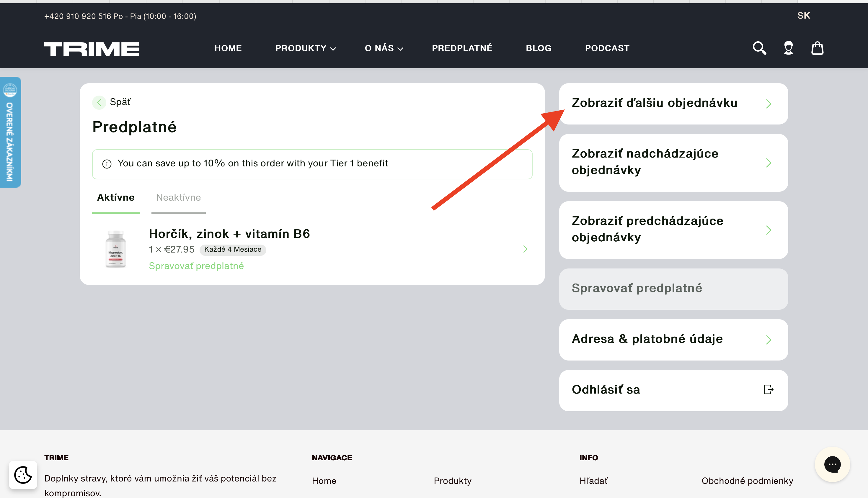Open PREDPLATNÉ in navigation bar
Viewport: 868px width, 498px height.
tap(462, 48)
